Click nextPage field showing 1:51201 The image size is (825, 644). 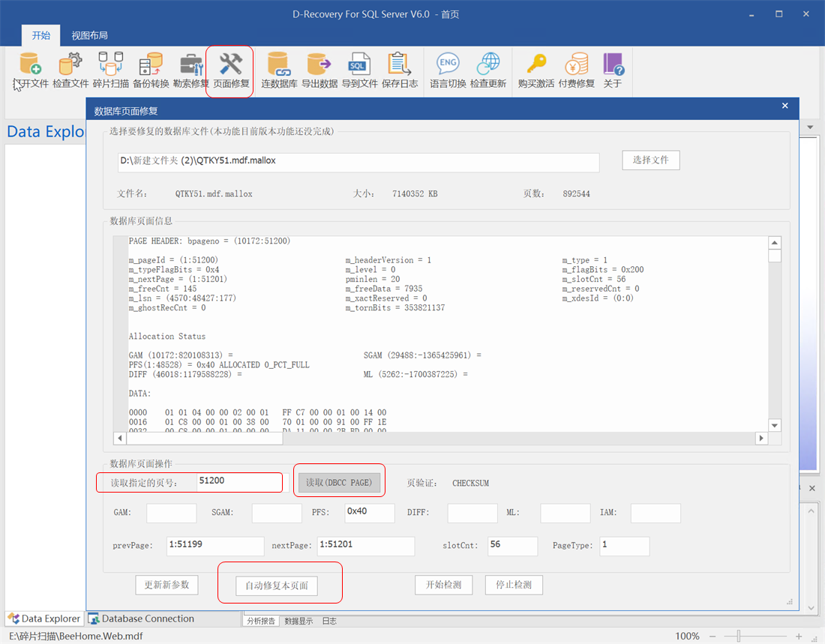366,546
